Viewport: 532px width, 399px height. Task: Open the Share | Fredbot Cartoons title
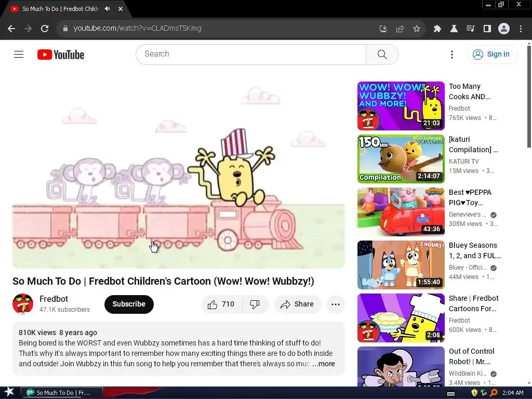474,303
